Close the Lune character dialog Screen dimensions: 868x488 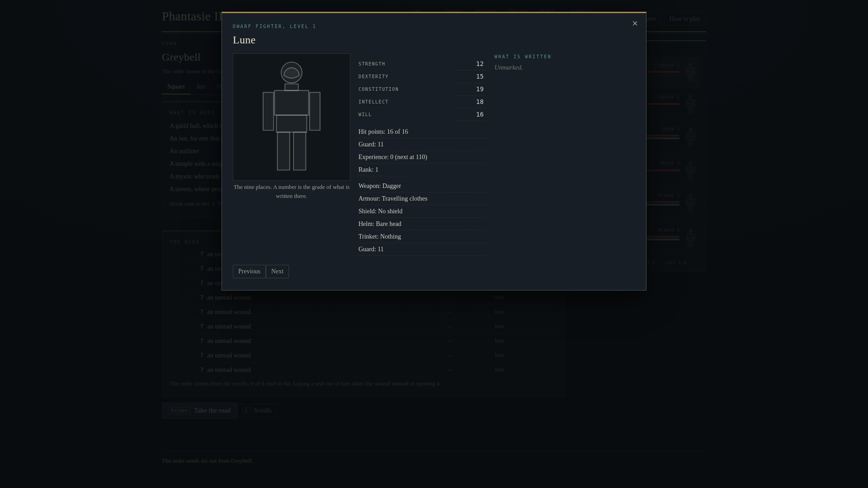635,23
